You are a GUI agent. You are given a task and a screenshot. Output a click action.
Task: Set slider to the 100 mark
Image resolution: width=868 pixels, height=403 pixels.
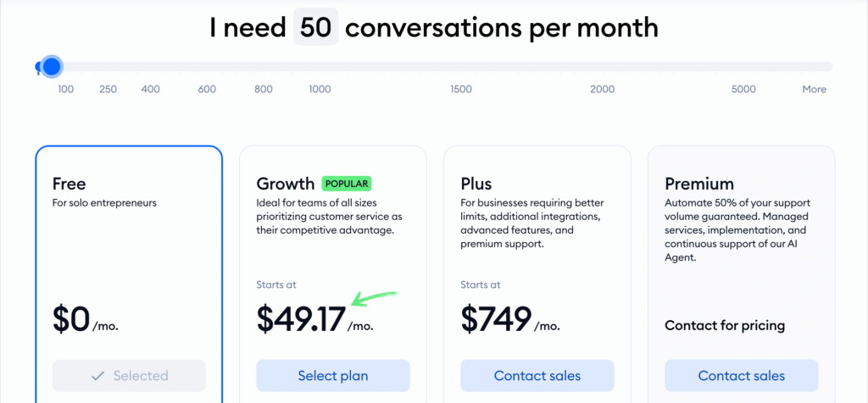(x=65, y=90)
